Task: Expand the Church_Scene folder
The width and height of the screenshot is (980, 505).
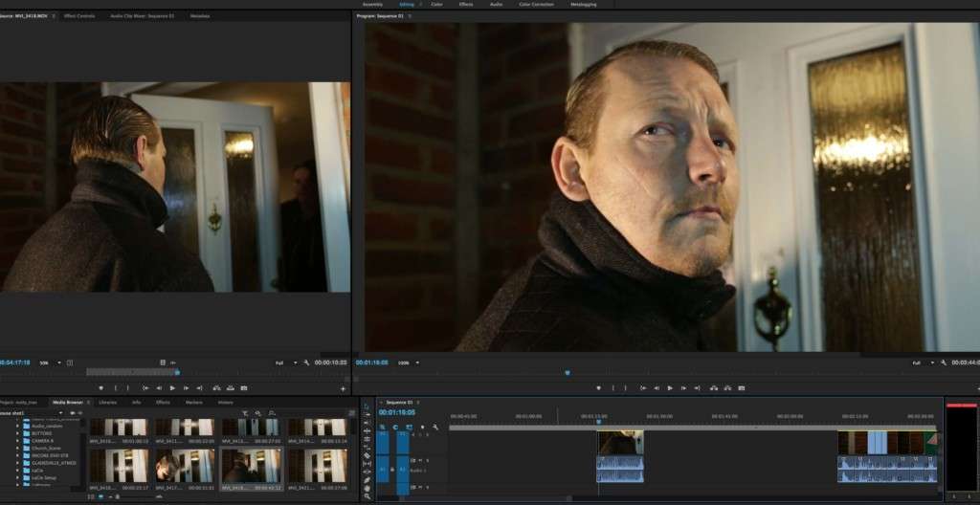Action: [x=17, y=449]
